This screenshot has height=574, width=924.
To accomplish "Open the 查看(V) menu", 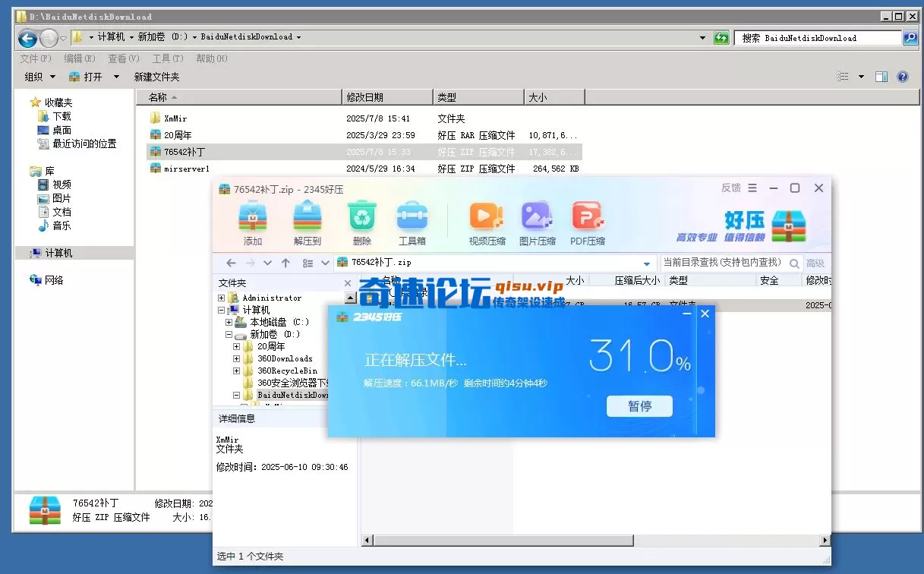I will click(122, 58).
